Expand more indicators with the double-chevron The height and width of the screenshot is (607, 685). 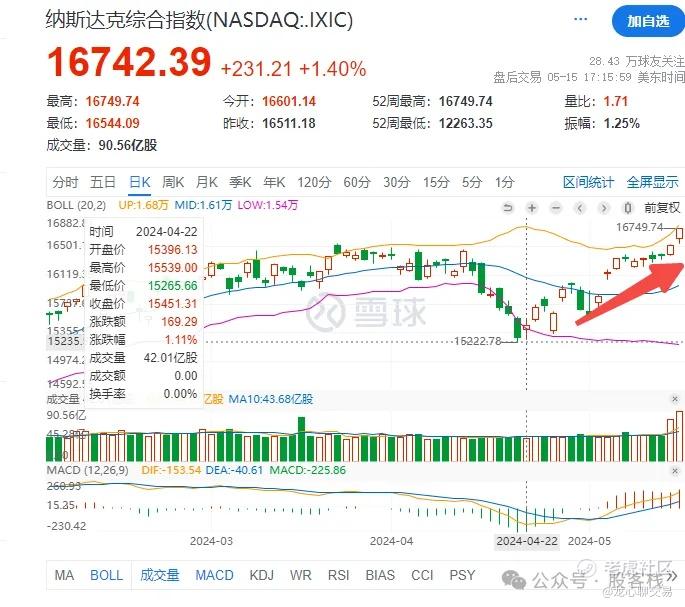(673, 576)
